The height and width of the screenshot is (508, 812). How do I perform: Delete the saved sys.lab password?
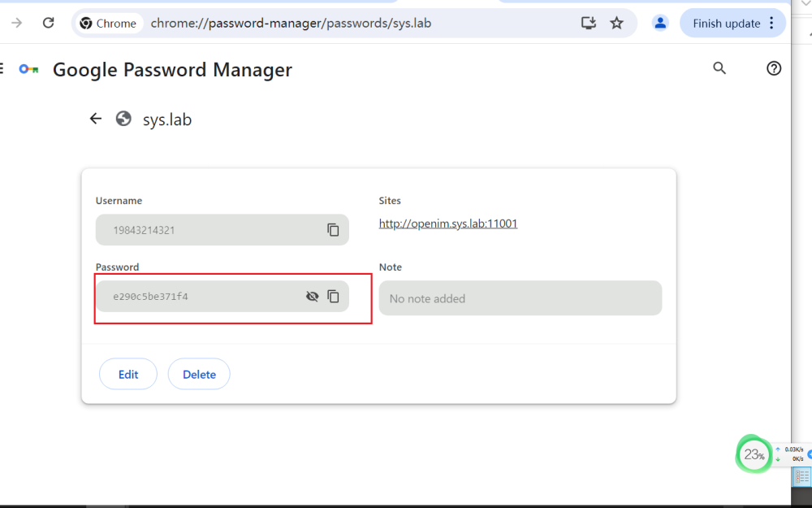199,374
